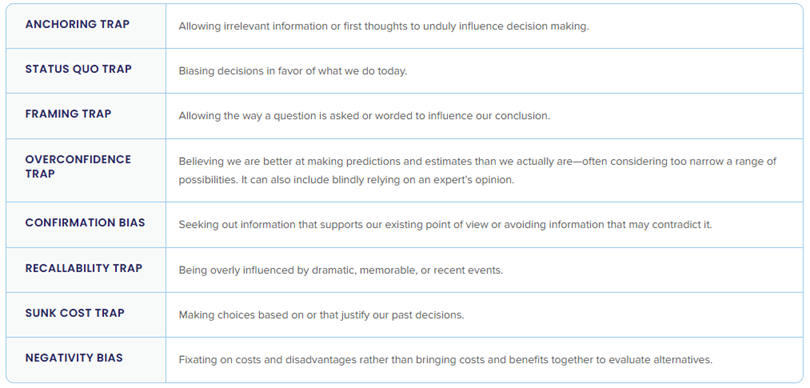
Task: Click the sentence about blindly relying on expert's opinion
Action: coord(378,181)
